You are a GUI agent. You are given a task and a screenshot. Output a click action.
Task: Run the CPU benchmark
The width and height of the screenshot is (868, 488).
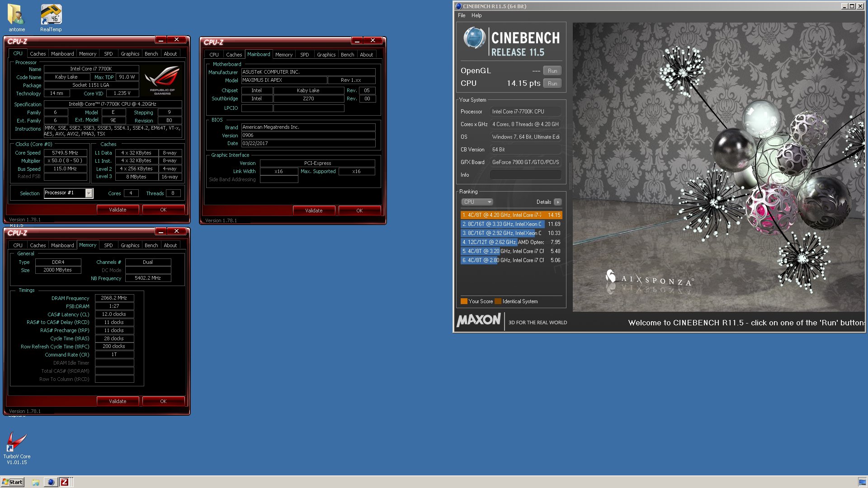tap(552, 84)
